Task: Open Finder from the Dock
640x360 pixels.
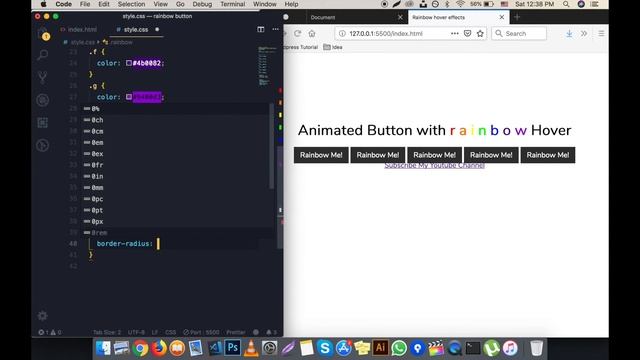Action: pyautogui.click(x=103, y=348)
